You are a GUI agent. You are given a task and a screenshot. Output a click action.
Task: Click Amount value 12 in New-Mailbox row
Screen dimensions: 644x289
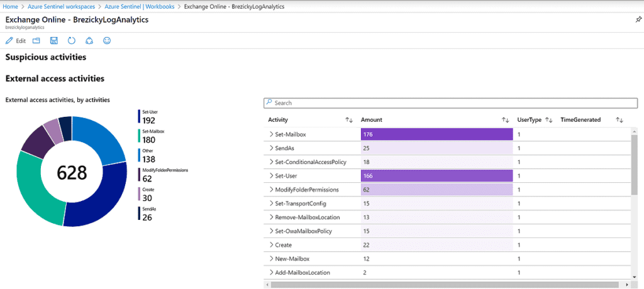pyautogui.click(x=367, y=259)
